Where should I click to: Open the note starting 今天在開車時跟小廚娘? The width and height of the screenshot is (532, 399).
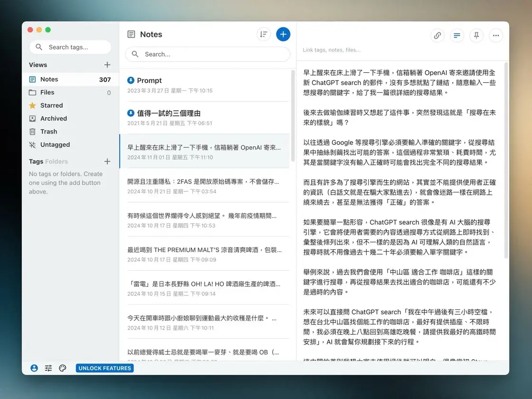pyautogui.click(x=205, y=322)
